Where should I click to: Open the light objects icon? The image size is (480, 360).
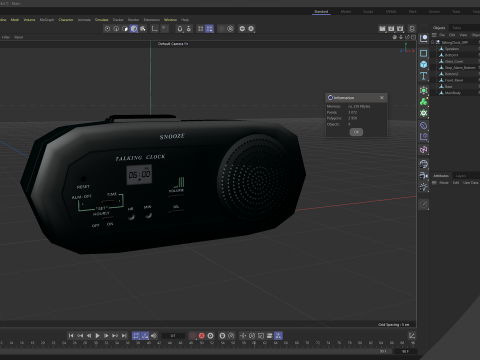(x=424, y=187)
